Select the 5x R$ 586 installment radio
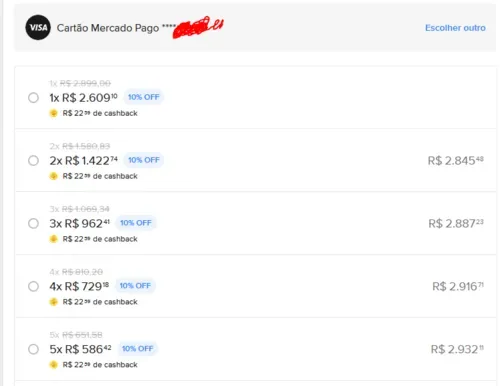This screenshot has height=386, width=500. [x=33, y=349]
